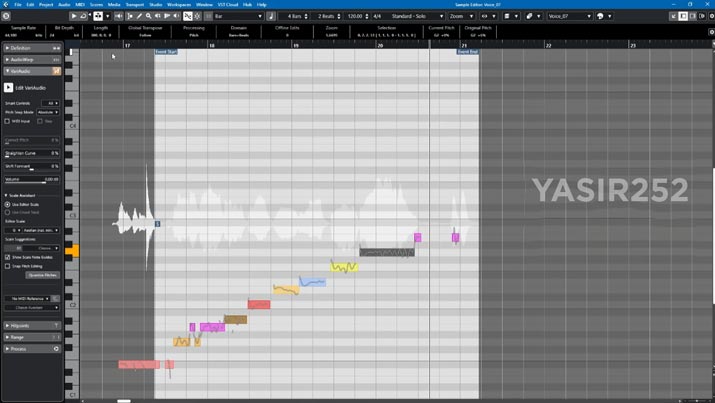Select the Play speaker tool
The height and width of the screenshot is (403, 715).
[176, 16]
